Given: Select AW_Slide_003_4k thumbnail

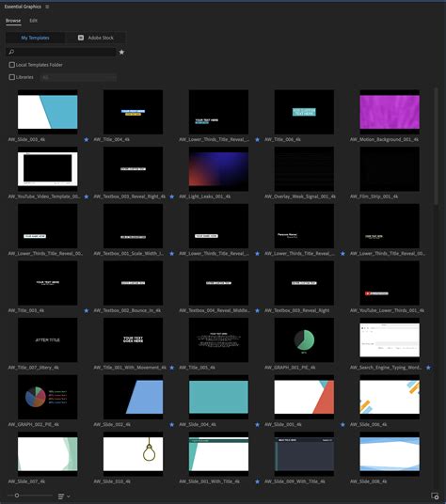Looking at the screenshot, I should pos(48,112).
